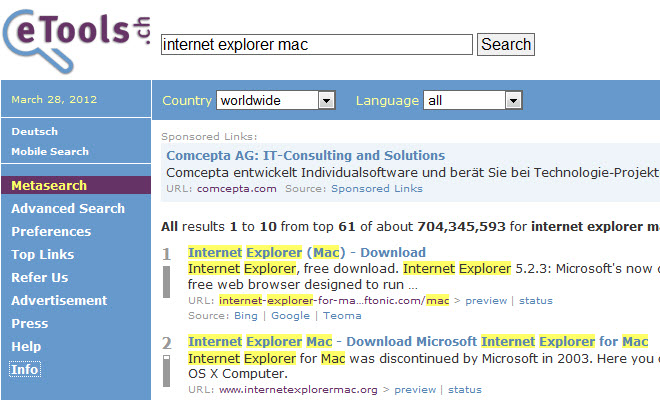Click the gray relevance bar of result 1

coord(168,282)
